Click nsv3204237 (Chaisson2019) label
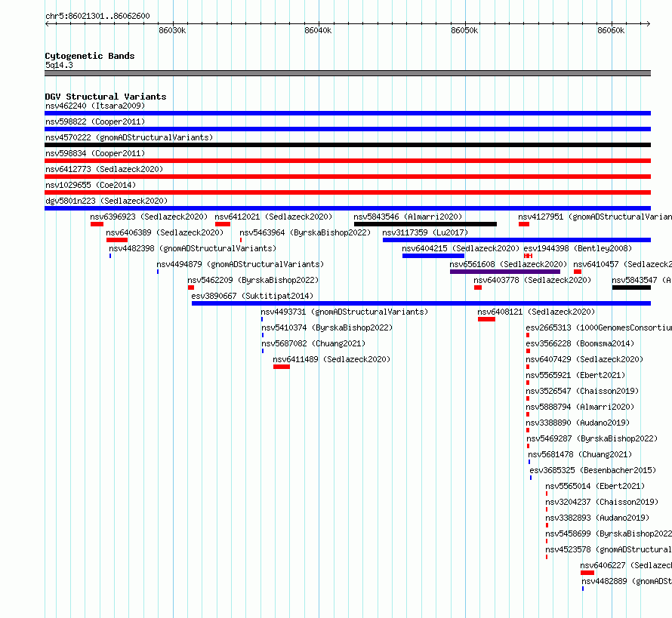This screenshot has height=618, width=672. point(602,502)
